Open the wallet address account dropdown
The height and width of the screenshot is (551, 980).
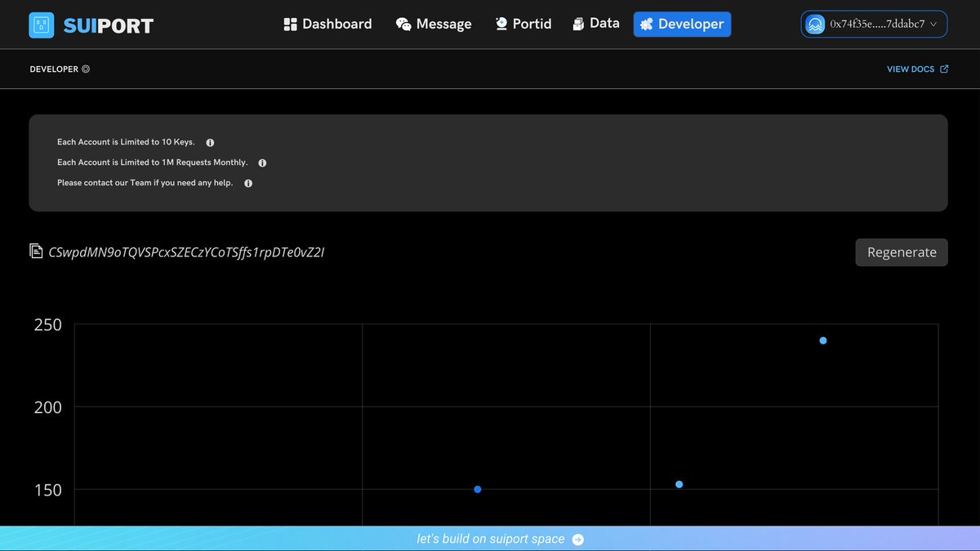875,24
